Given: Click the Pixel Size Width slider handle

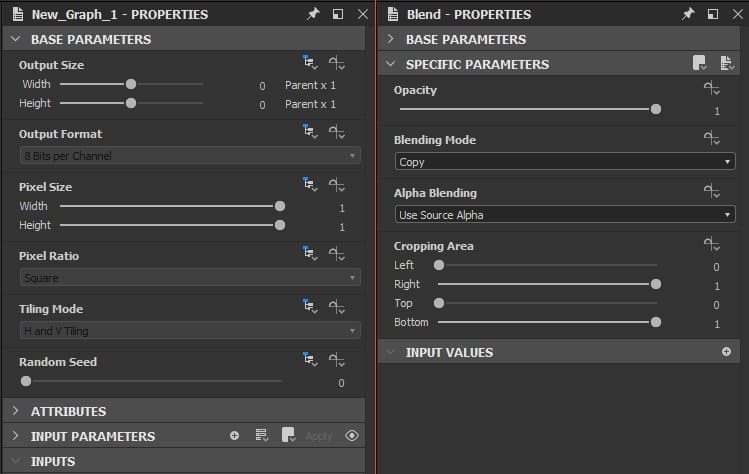Looking at the screenshot, I should 280,206.
